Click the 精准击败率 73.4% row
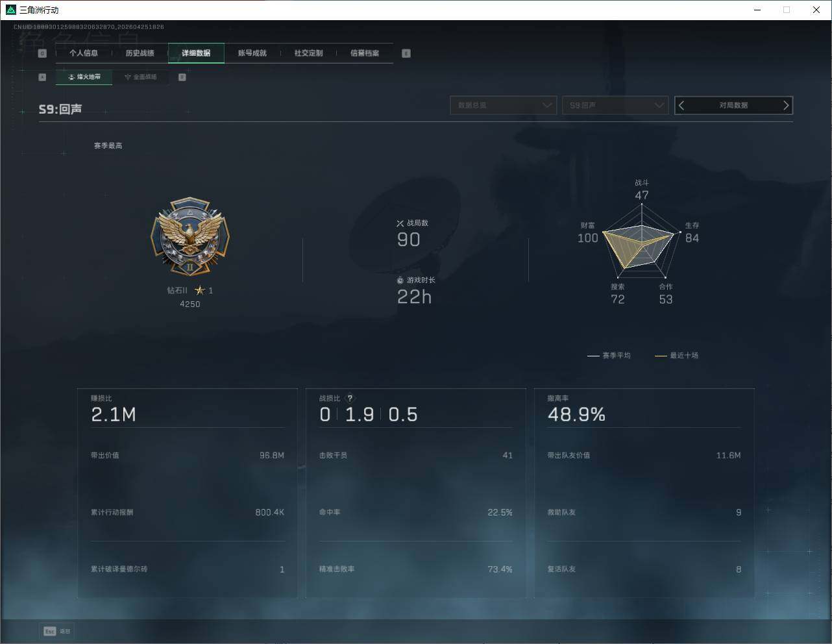 (415, 569)
